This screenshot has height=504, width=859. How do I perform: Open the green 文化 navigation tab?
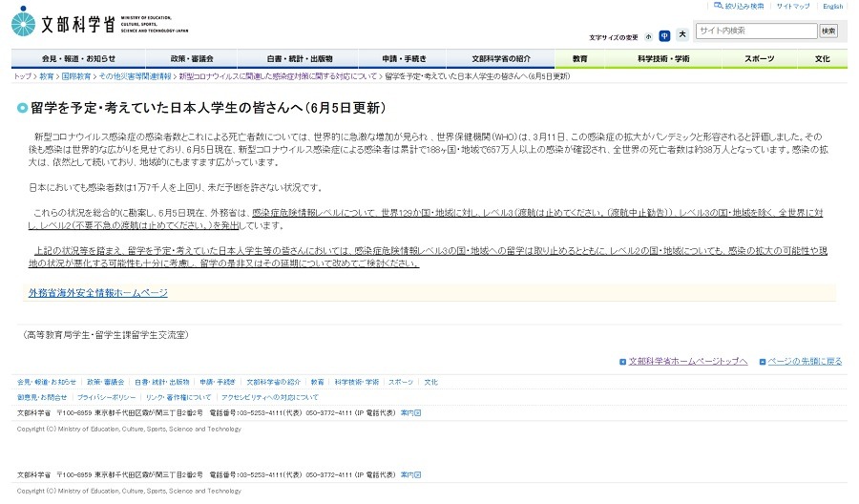click(x=823, y=58)
